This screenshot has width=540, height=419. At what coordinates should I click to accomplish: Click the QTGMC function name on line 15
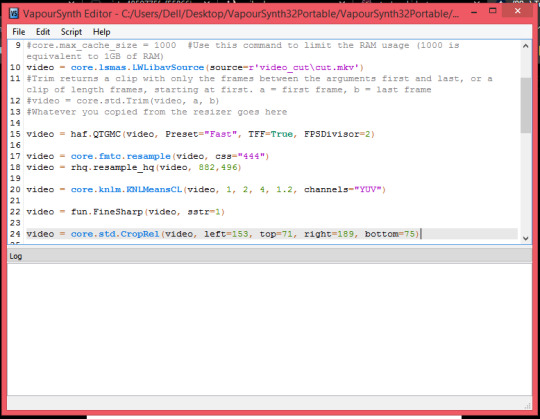tap(107, 134)
